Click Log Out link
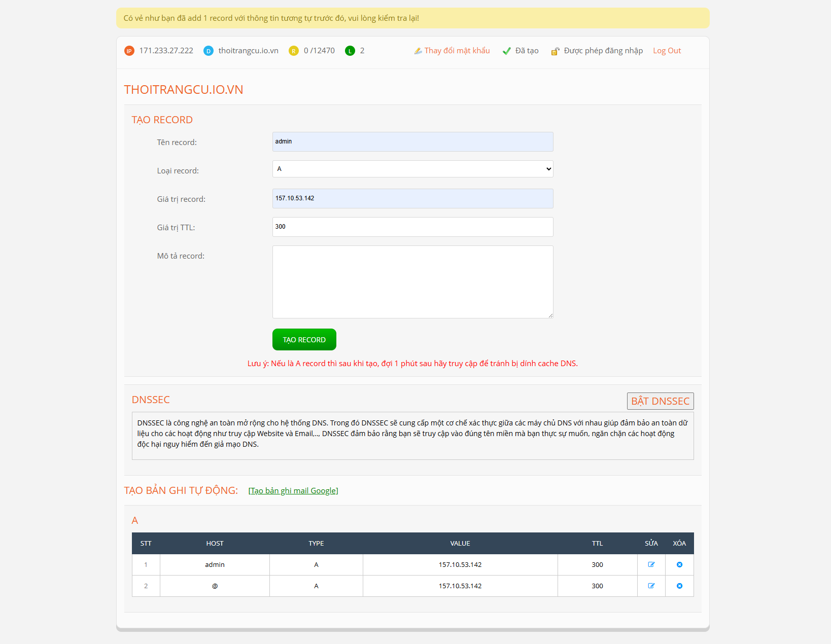The image size is (831, 644). (667, 51)
